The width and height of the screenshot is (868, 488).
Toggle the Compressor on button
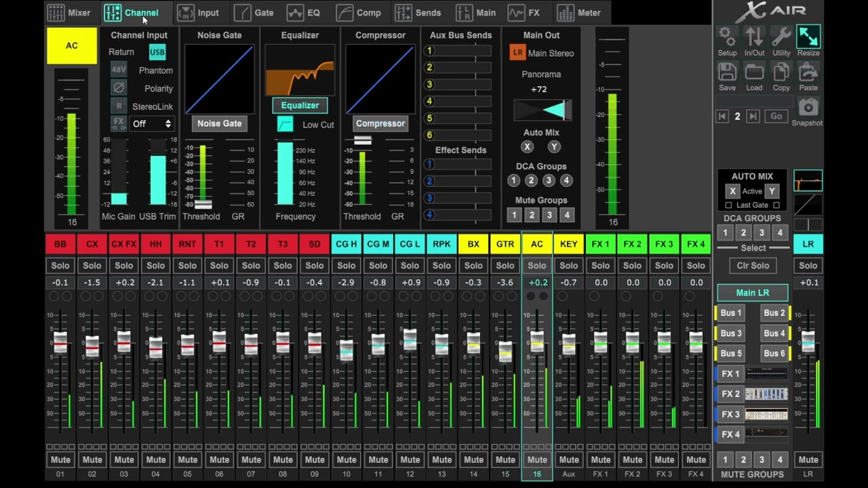click(380, 123)
